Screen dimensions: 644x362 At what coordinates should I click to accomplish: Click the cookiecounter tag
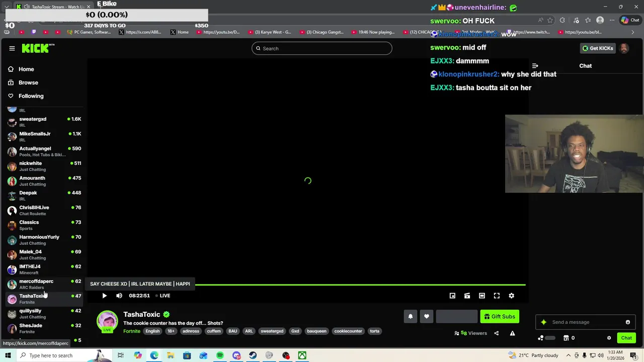click(348, 331)
